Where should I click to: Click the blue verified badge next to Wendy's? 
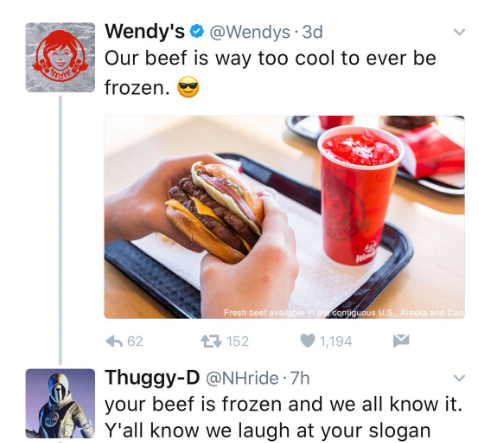197,32
